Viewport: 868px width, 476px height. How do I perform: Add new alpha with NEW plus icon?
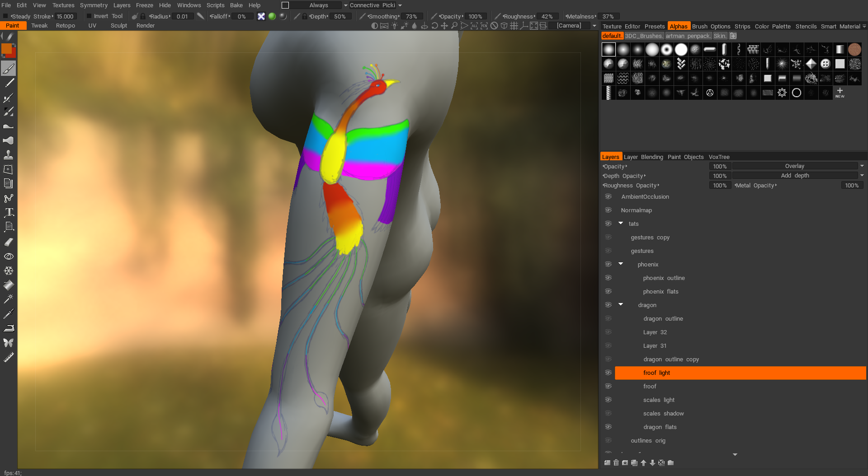click(x=840, y=93)
